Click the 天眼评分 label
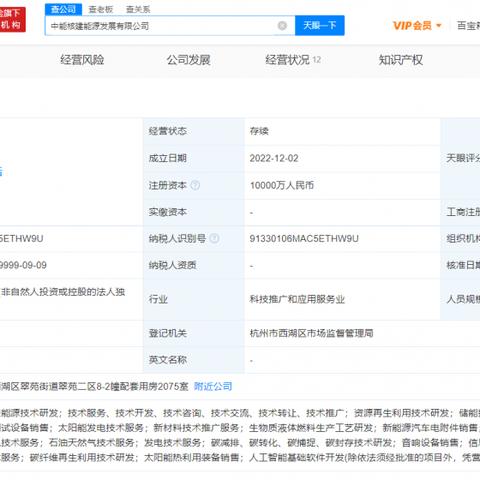This screenshot has height=480, width=480. pyautogui.click(x=463, y=158)
